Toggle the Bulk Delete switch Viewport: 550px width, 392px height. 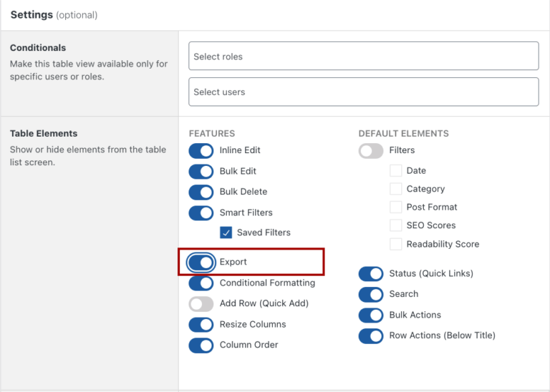[x=201, y=192]
